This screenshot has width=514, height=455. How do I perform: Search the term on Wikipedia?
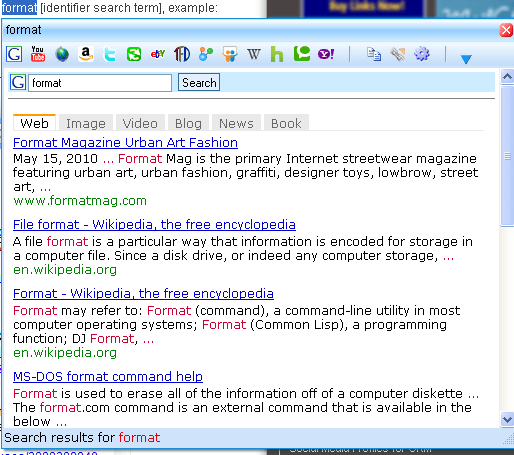254,54
